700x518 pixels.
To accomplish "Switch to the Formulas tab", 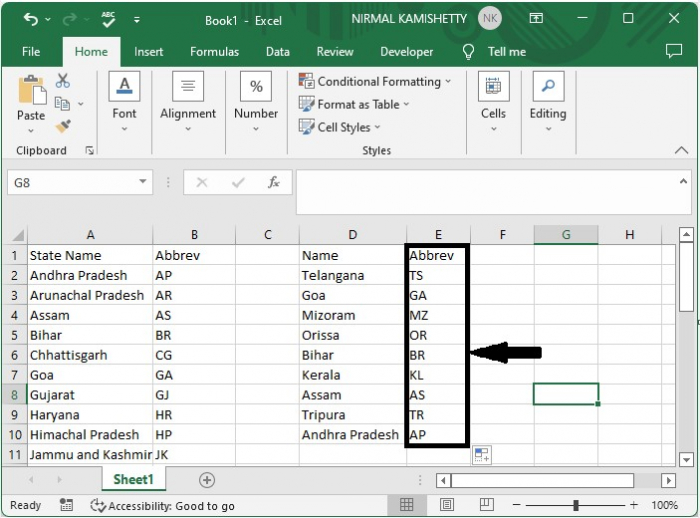I will (214, 52).
